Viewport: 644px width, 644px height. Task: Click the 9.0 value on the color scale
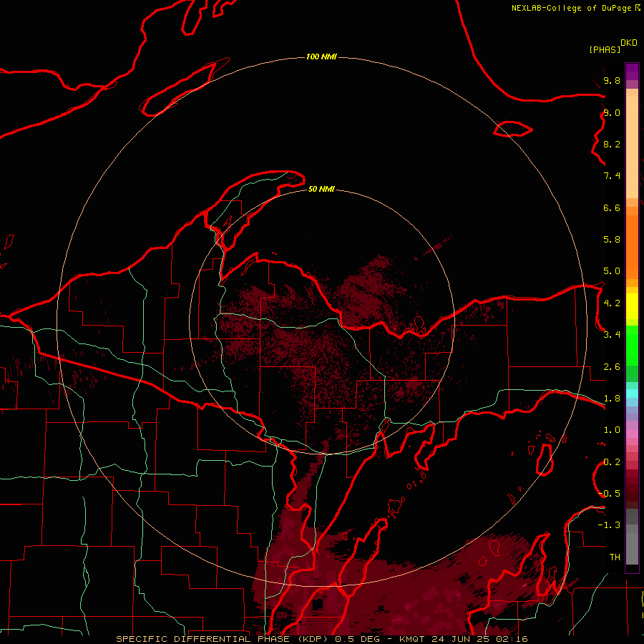click(612, 112)
